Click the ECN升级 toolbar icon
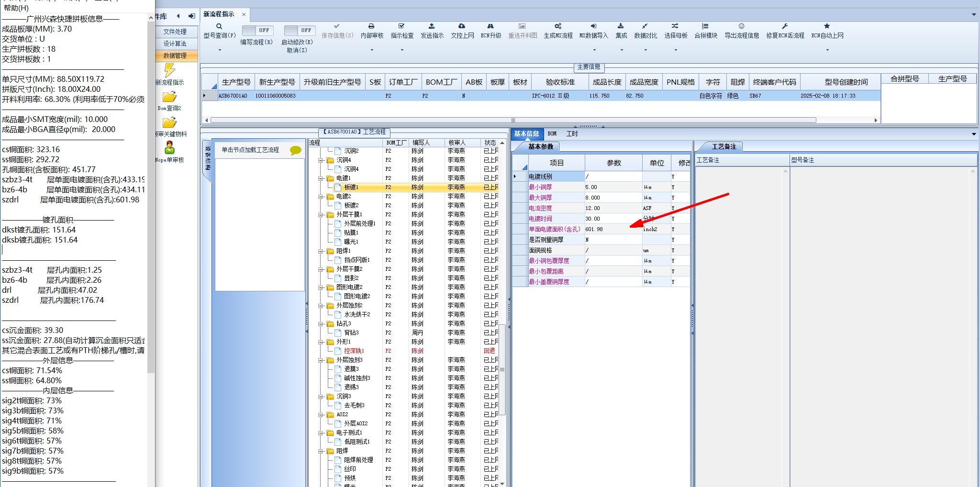This screenshot has width=980, height=487. [490, 26]
